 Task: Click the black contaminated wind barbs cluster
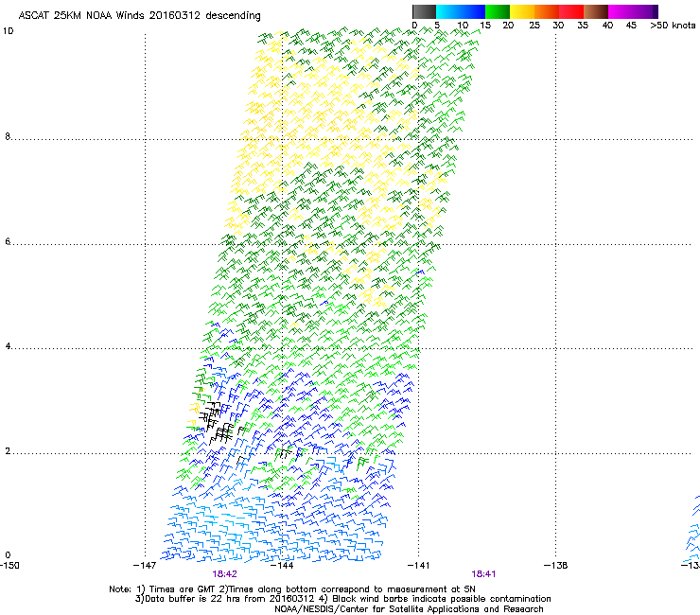pyautogui.click(x=218, y=423)
